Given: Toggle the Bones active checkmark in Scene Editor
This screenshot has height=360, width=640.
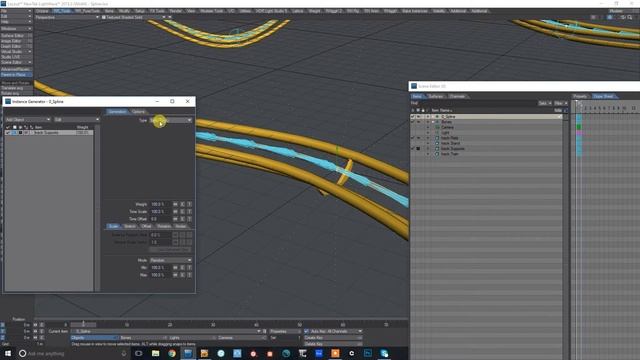Looking at the screenshot, I should point(413,122).
